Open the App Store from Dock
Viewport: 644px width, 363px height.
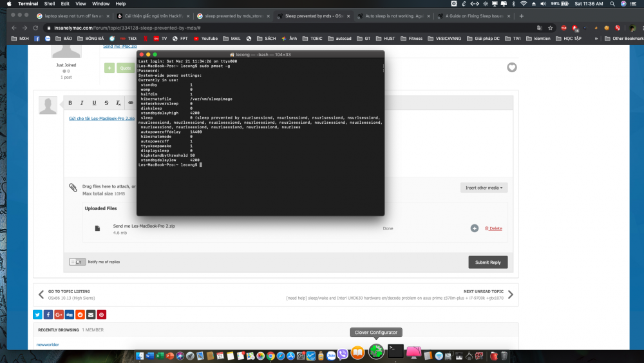pyautogui.click(x=291, y=356)
